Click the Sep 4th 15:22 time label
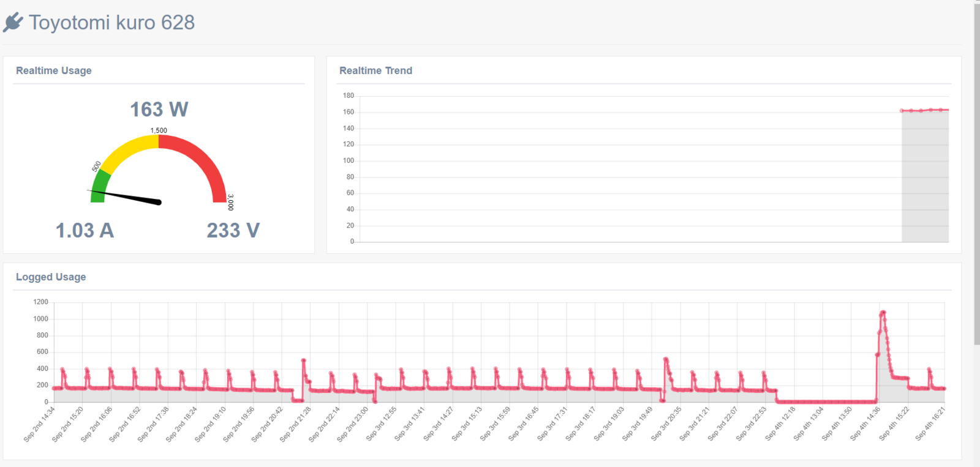 [894, 424]
